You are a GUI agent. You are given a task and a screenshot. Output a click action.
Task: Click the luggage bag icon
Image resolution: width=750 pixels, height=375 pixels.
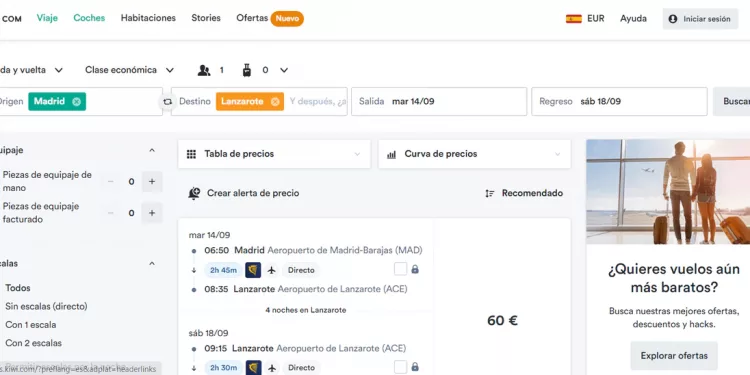pos(247,70)
